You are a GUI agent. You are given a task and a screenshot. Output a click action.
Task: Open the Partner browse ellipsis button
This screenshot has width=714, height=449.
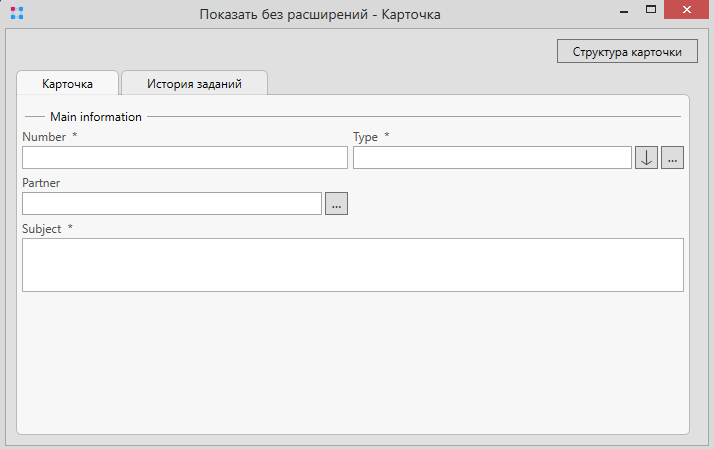pos(336,204)
